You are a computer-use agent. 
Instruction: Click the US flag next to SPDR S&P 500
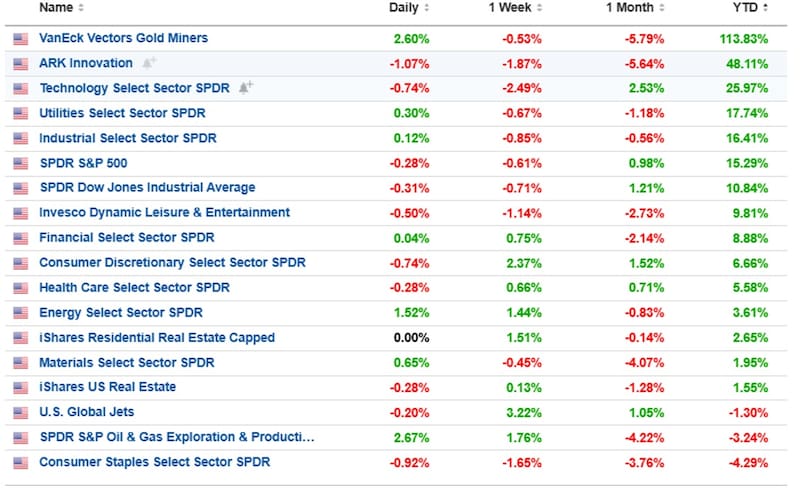[x=21, y=163]
